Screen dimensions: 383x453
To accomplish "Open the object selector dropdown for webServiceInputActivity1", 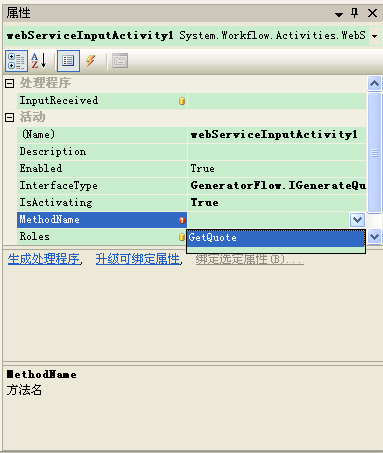I will (375, 36).
